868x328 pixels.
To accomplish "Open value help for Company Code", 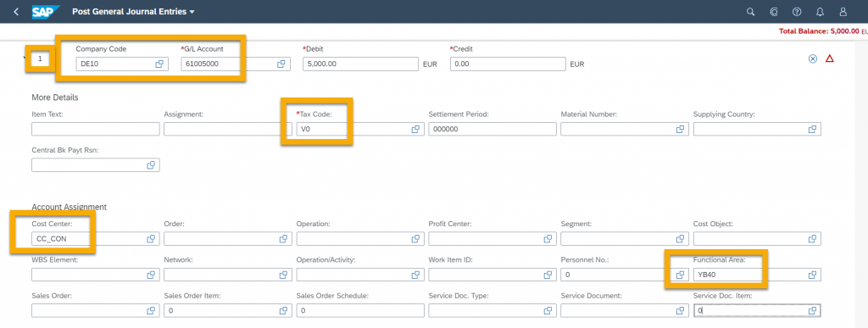I will (x=159, y=64).
